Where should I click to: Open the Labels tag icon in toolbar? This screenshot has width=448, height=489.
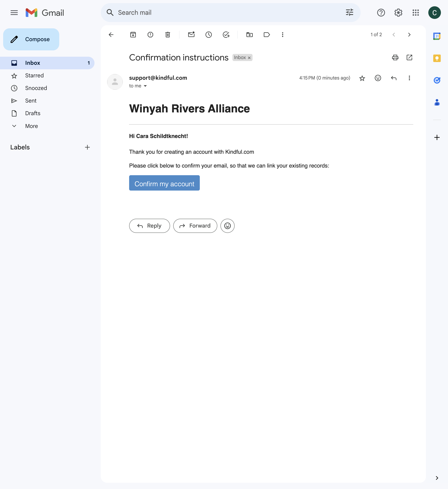(267, 35)
